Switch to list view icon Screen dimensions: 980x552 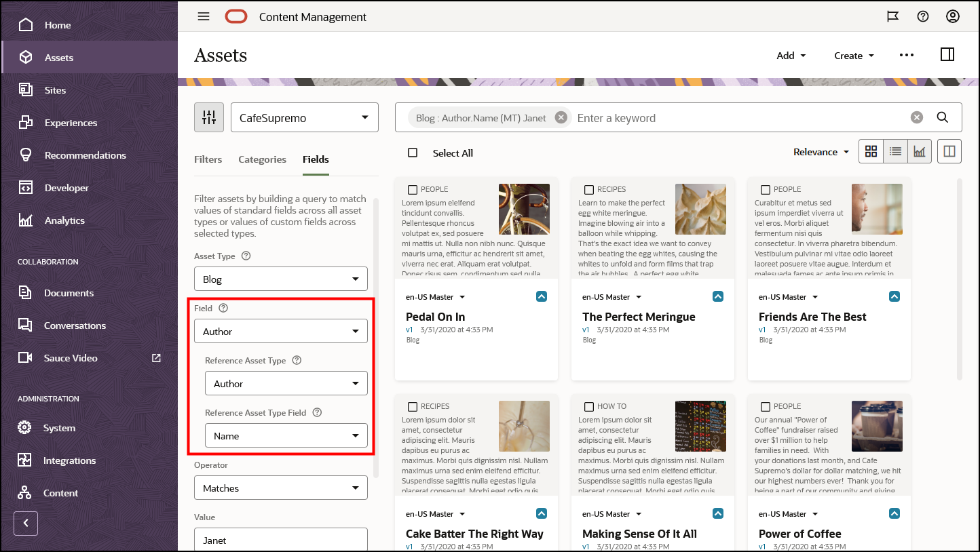click(895, 152)
